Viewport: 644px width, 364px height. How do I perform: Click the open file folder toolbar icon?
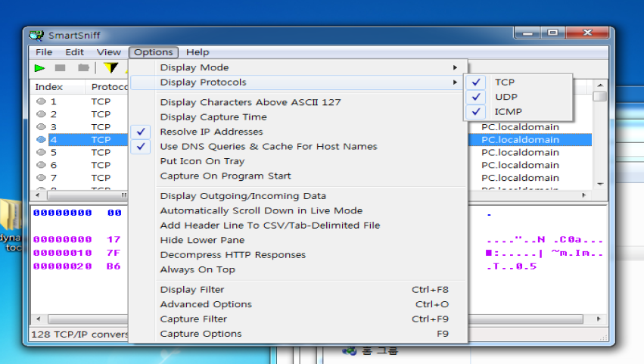(83, 68)
